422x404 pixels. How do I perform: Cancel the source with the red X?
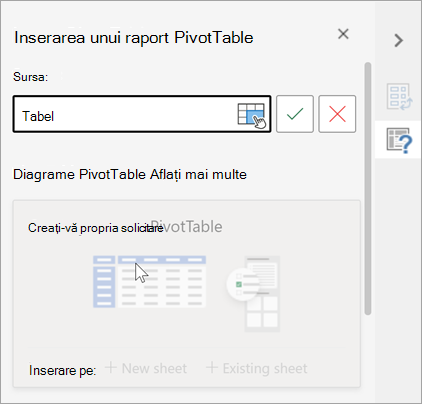337,114
